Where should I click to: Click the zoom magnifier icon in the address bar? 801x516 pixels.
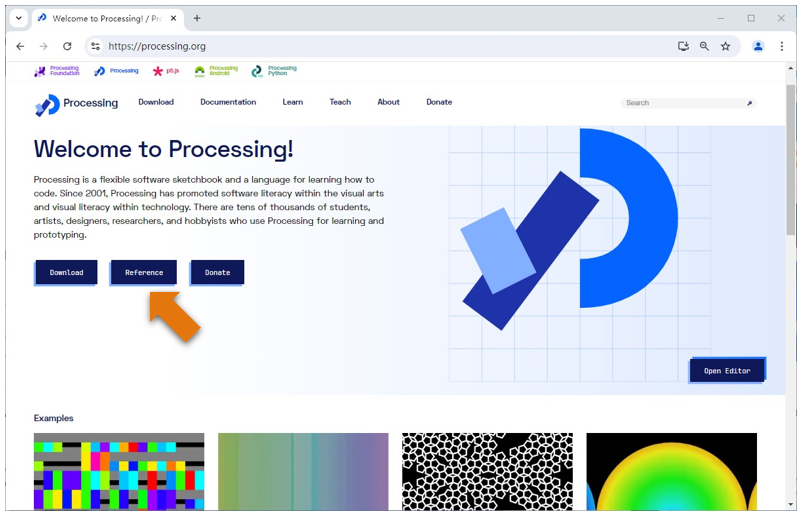pyautogui.click(x=704, y=46)
